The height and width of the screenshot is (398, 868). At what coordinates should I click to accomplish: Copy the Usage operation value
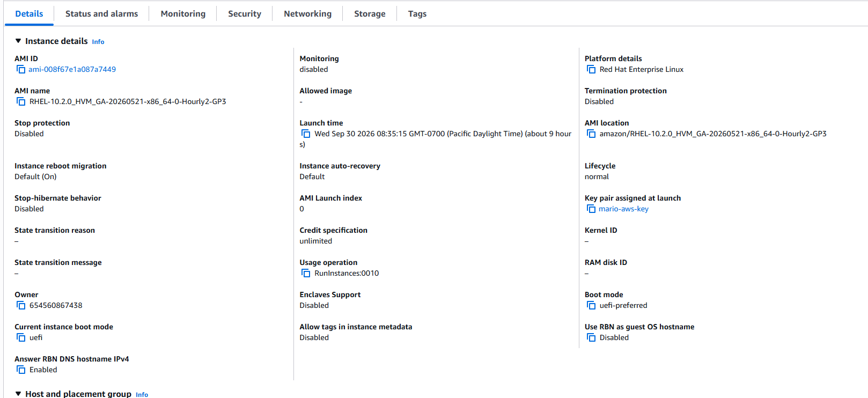point(306,273)
